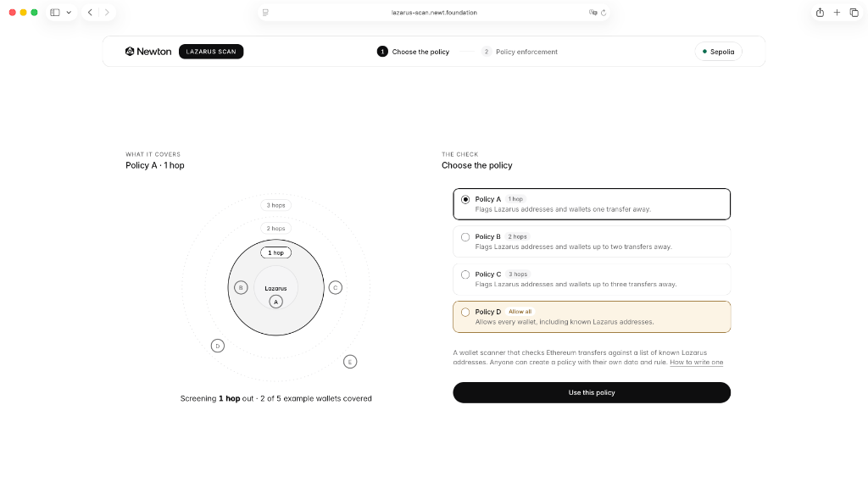Screen dimensions: 868x499
Task: Click the 3 hops ring label
Action: point(275,205)
